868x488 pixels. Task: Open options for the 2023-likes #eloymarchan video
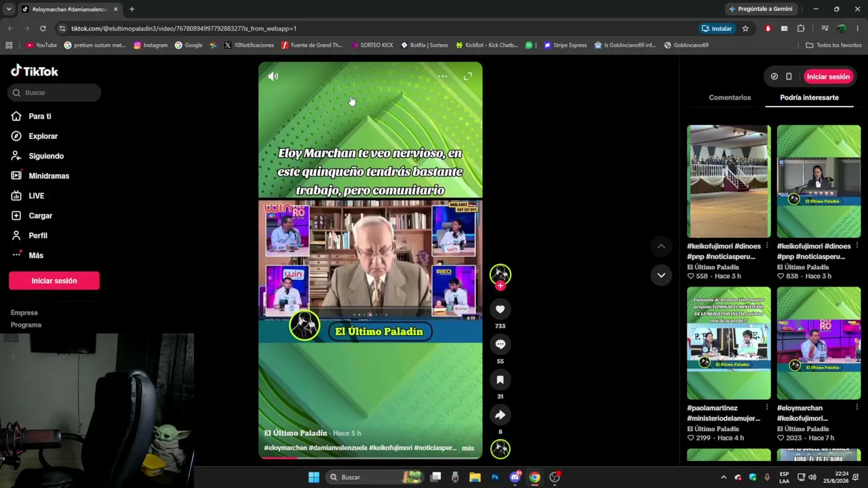click(x=857, y=408)
